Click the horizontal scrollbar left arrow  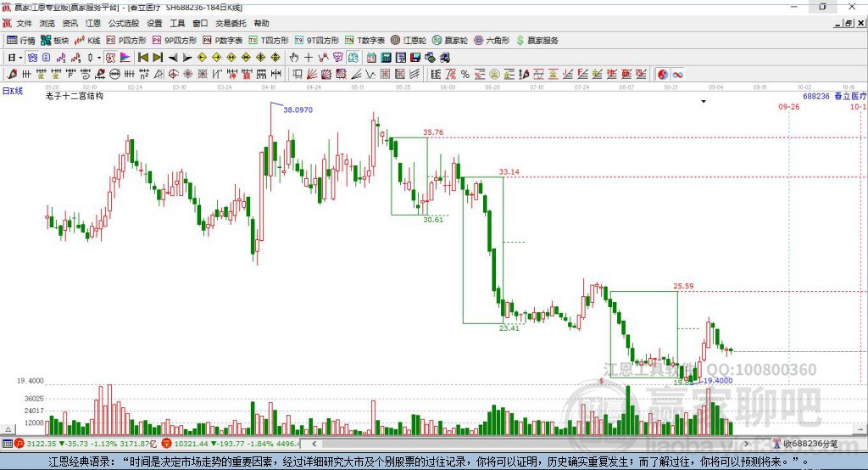(x=314, y=444)
